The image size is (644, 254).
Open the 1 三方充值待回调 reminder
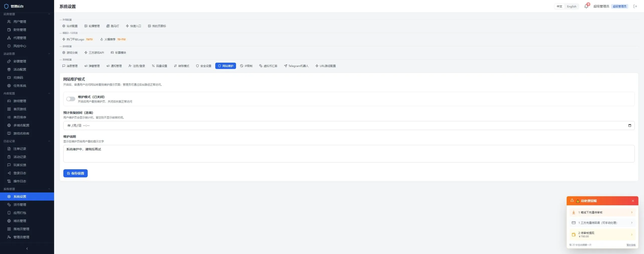click(602, 223)
